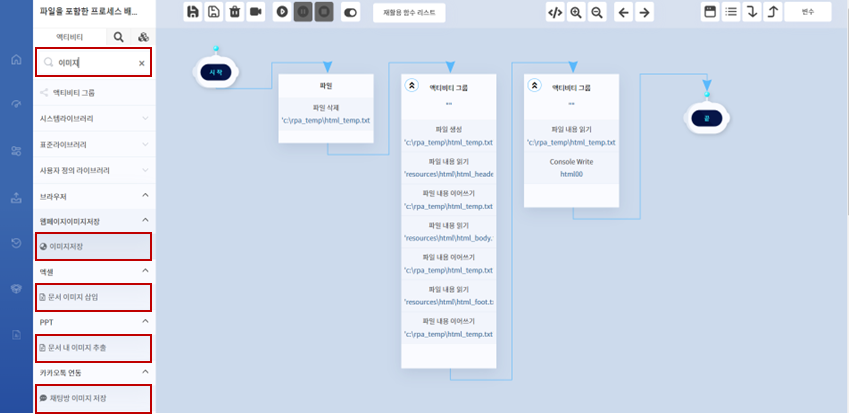Click the 'resources\html\html_foot path text
This screenshot has width=849, height=414.
tap(449, 302)
